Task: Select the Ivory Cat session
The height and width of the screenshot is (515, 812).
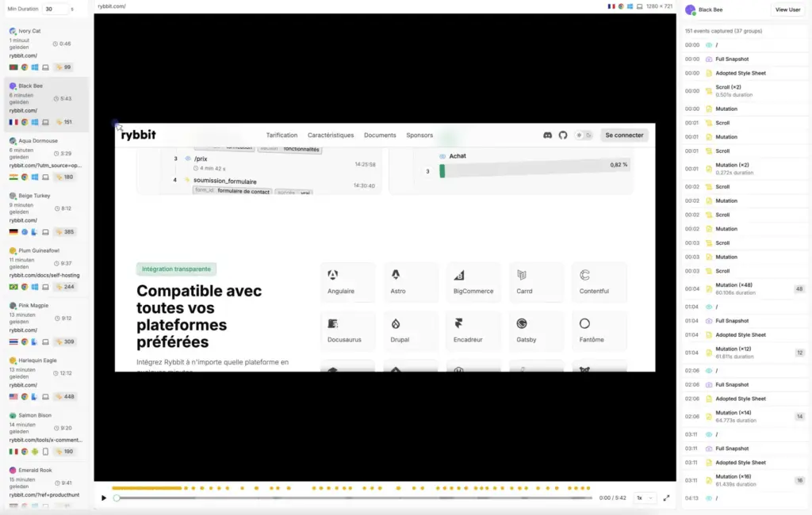Action: [x=44, y=49]
